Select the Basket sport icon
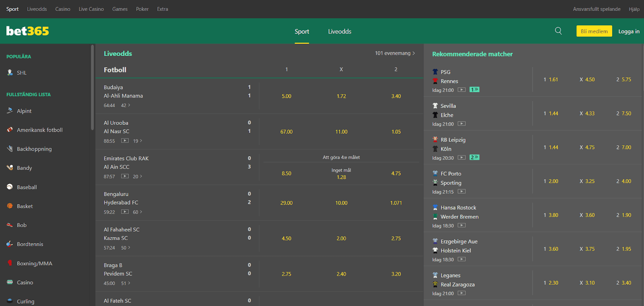This screenshot has height=306, width=644. pyautogui.click(x=10, y=206)
